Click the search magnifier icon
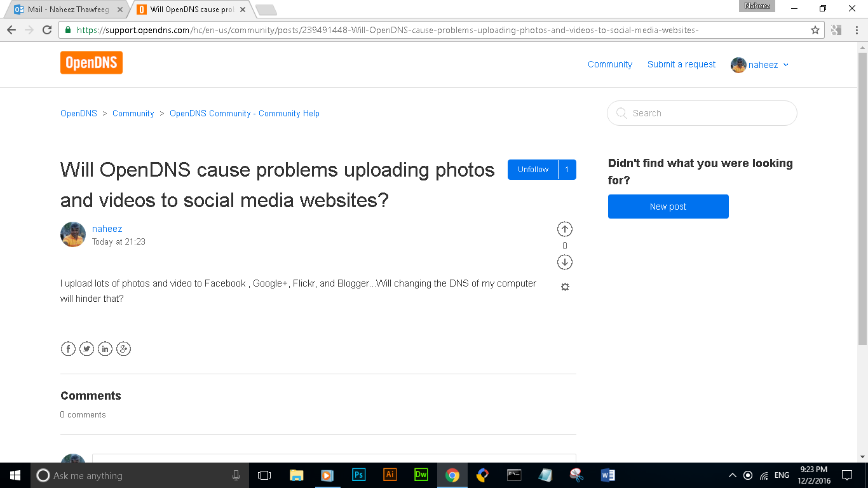The image size is (868, 488). 621,113
